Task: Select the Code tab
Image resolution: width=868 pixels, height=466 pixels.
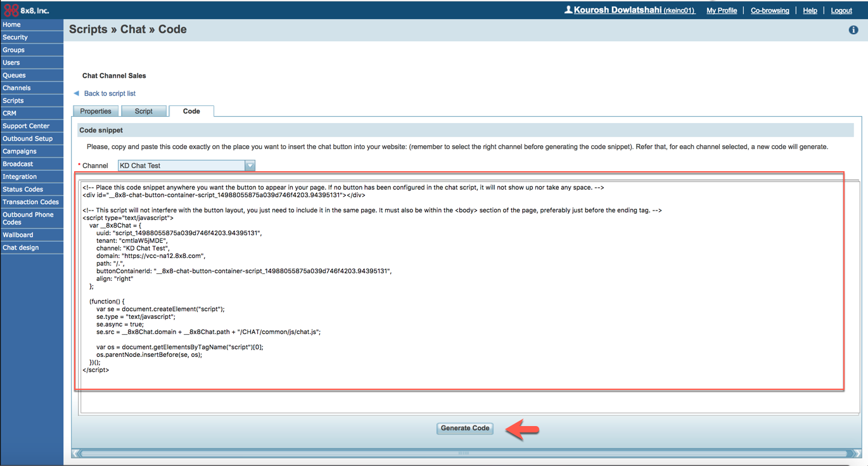Action: coord(191,111)
